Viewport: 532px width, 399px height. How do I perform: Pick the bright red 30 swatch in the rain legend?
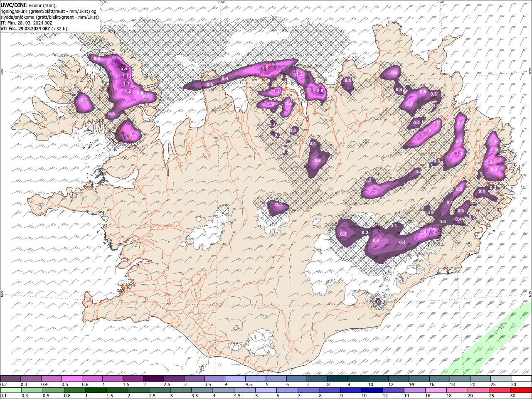point(521,390)
